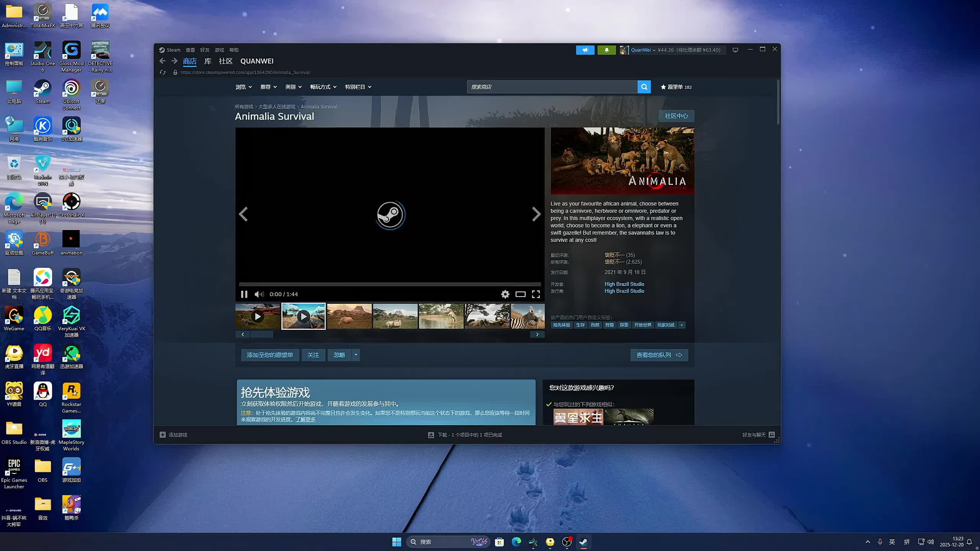This screenshot has width=980, height=551.
Task: Toggle fullscreen video mode
Action: [536, 294]
